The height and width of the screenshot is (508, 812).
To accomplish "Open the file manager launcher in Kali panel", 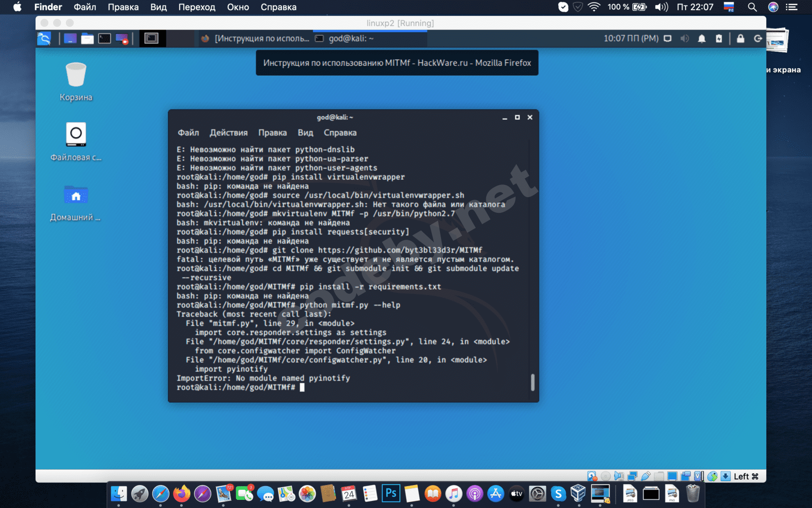I will (x=87, y=39).
